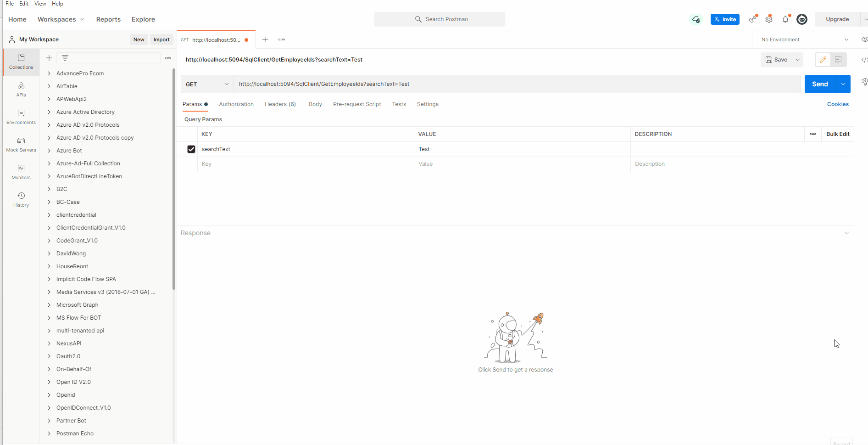This screenshot has height=445, width=868.
Task: Go to the Reports page
Action: (108, 19)
